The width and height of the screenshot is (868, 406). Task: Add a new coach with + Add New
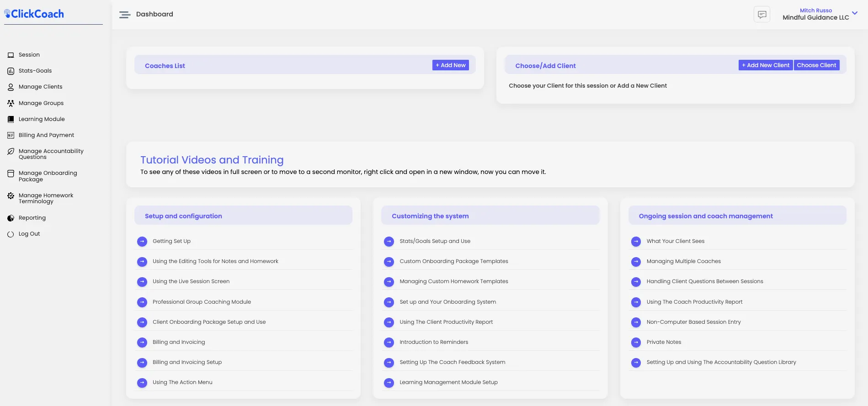(x=451, y=65)
